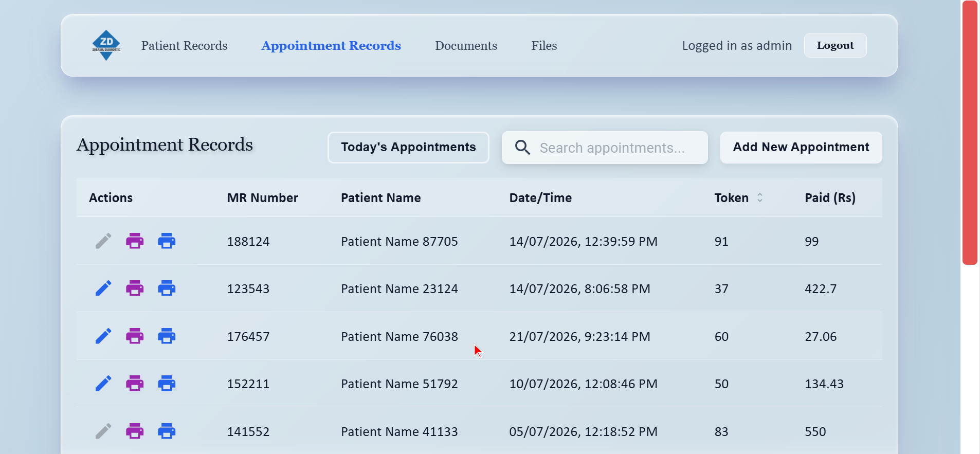The image size is (980, 454).
Task: Blue print icon for Patient Name 23124
Action: 167,288
